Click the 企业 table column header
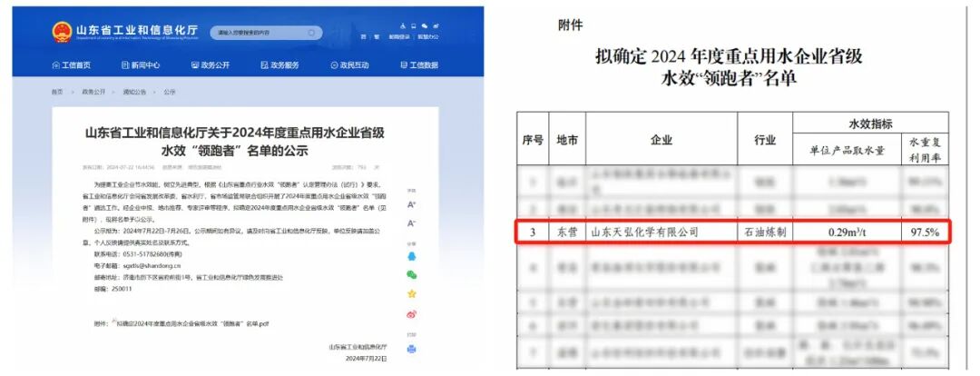 [x=661, y=140]
